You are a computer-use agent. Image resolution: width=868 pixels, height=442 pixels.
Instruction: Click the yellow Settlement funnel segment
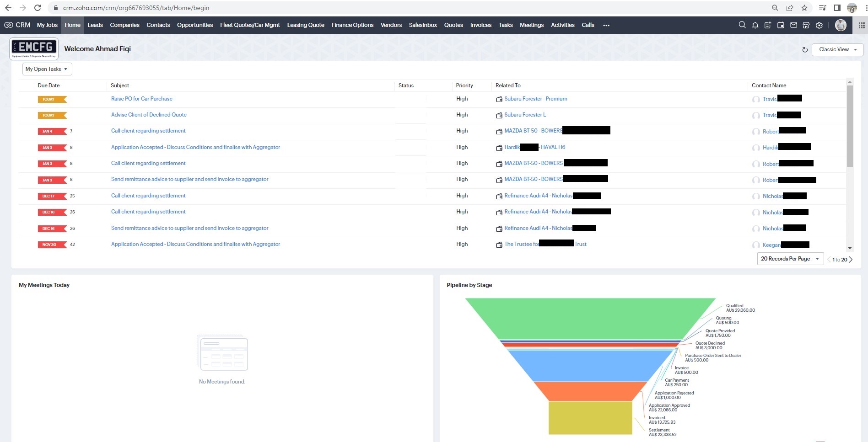tap(590, 418)
